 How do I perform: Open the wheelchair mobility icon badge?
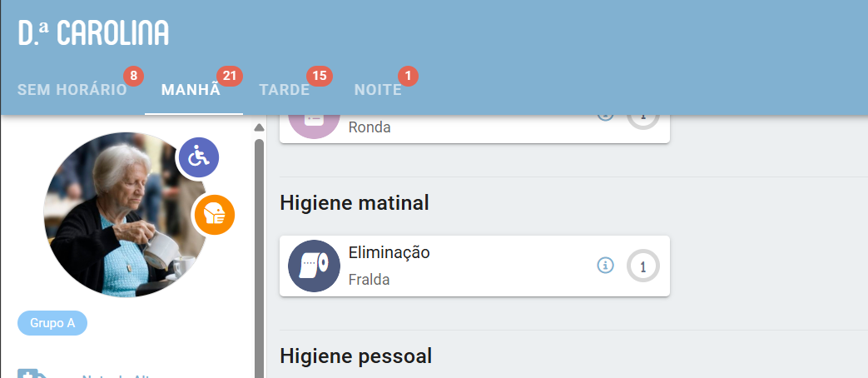198,157
